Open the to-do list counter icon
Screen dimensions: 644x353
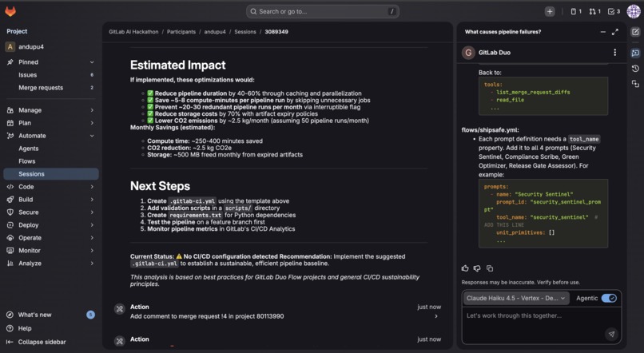click(614, 11)
